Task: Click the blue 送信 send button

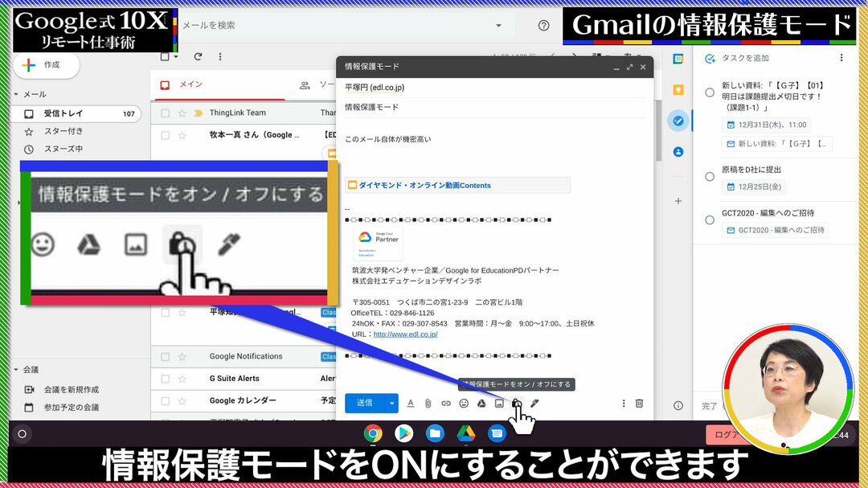Action: [365, 404]
